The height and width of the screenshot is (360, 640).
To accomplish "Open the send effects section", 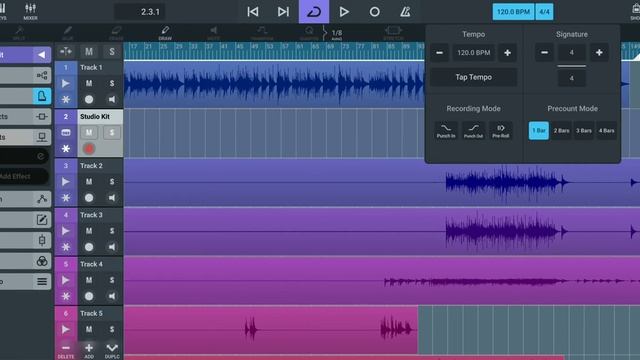I will [x=42, y=137].
